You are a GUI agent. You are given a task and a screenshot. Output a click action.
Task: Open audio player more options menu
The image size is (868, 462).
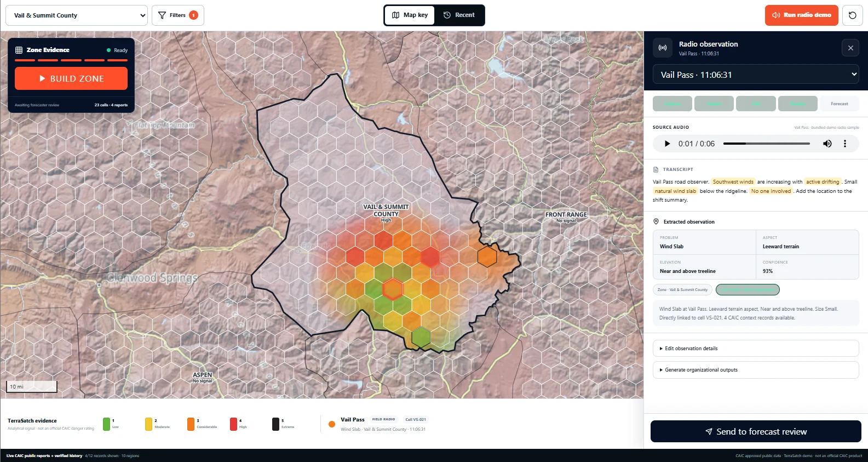845,144
